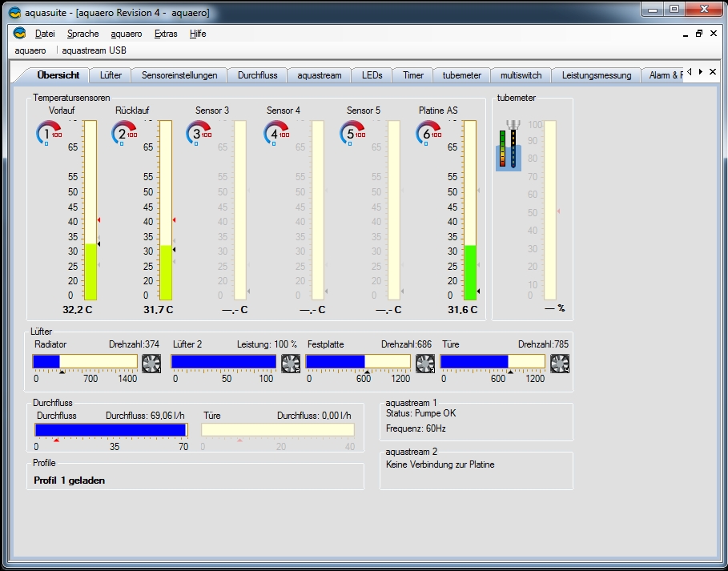Image resolution: width=728 pixels, height=571 pixels.
Task: Open the Timer tab
Action: 412,75
